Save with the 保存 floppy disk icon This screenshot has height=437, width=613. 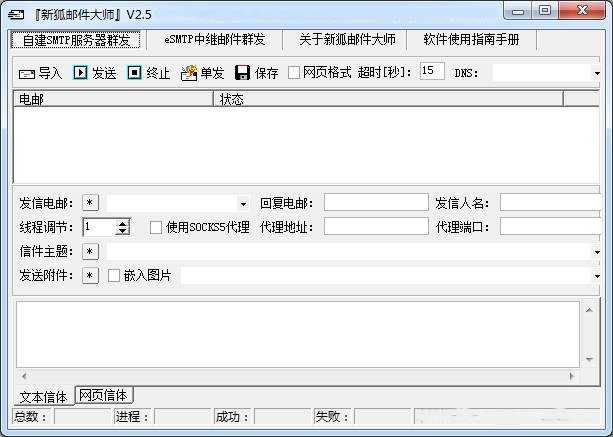242,73
